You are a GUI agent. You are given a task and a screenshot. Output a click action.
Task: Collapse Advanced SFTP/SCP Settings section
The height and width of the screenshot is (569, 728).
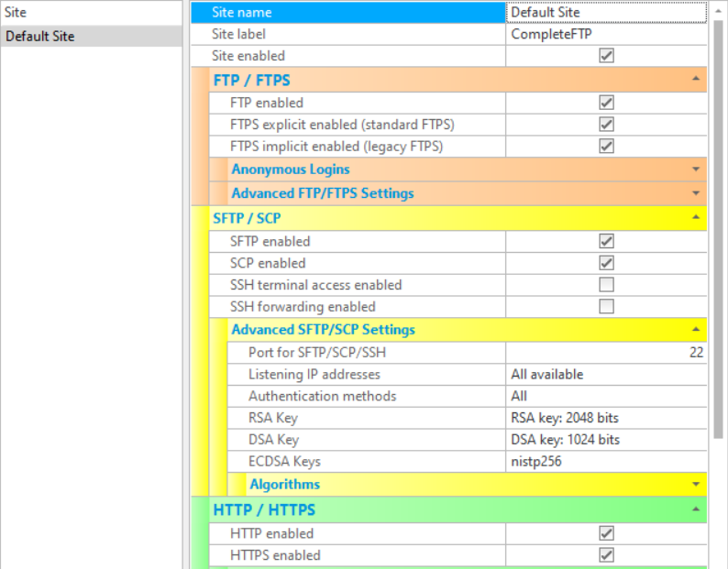[x=696, y=330]
